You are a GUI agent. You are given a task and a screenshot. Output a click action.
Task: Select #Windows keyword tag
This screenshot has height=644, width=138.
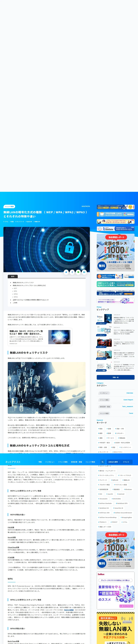(x=128, y=489)
